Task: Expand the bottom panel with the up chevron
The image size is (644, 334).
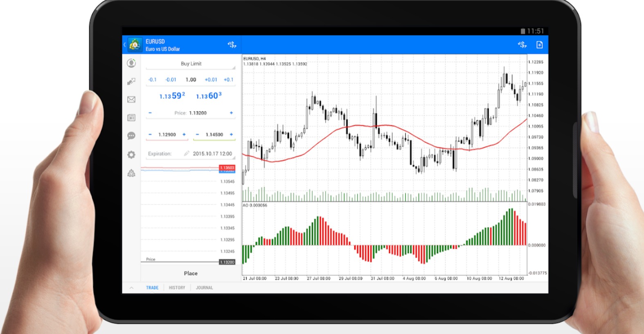Action: [x=131, y=288]
